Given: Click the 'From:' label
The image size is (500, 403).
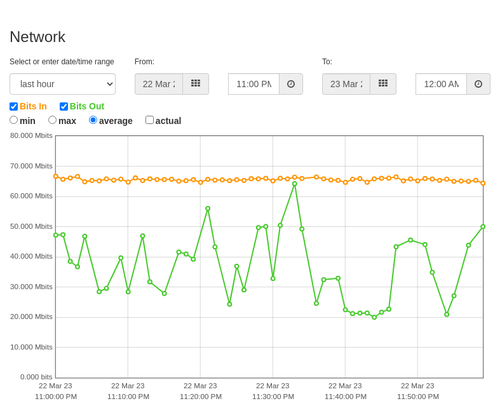Looking at the screenshot, I should [144, 62].
